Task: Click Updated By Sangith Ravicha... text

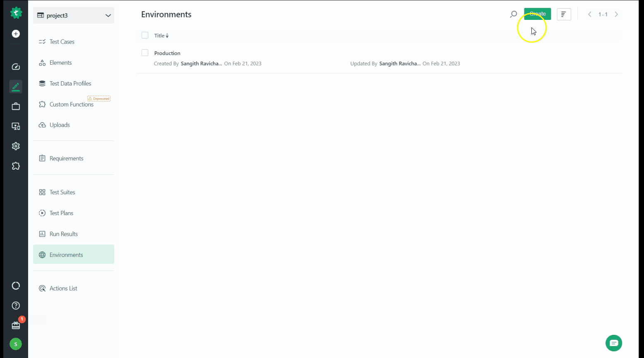Action: tap(385, 63)
